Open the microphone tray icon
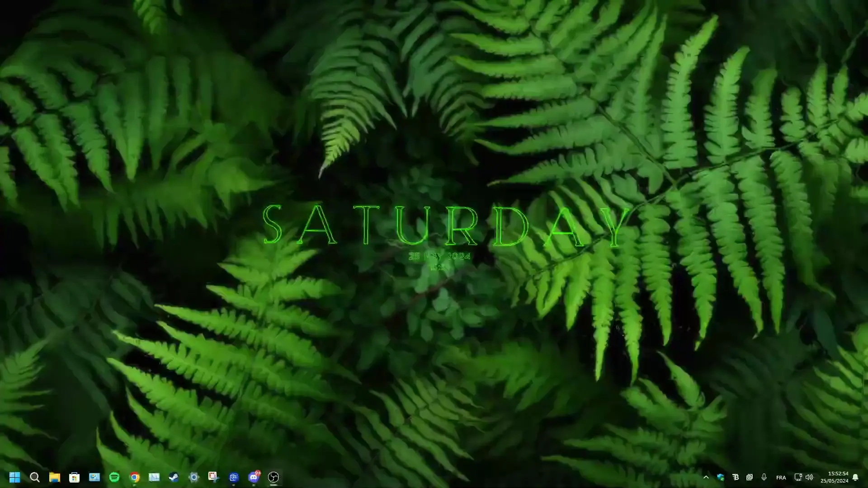 pos(764,477)
